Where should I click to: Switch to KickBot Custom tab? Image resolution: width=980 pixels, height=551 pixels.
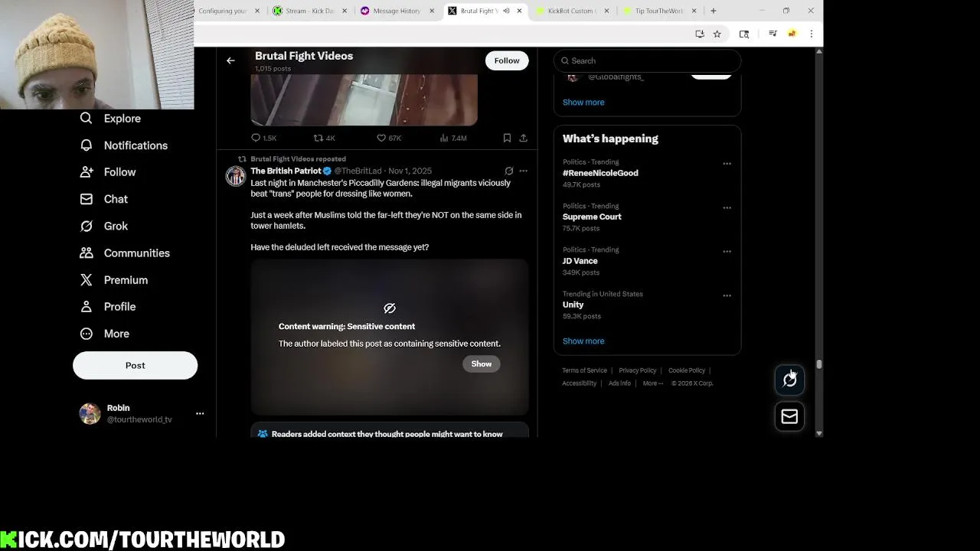(571, 11)
